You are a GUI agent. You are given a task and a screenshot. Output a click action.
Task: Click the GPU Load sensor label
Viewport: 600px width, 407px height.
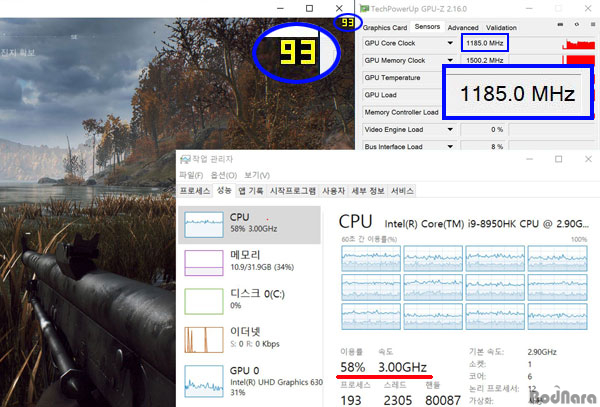pos(380,95)
